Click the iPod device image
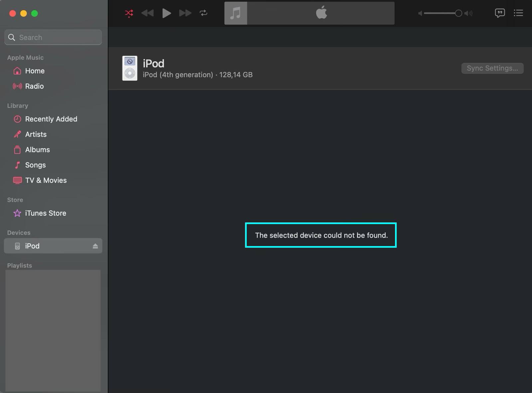The image size is (532, 393). point(130,68)
